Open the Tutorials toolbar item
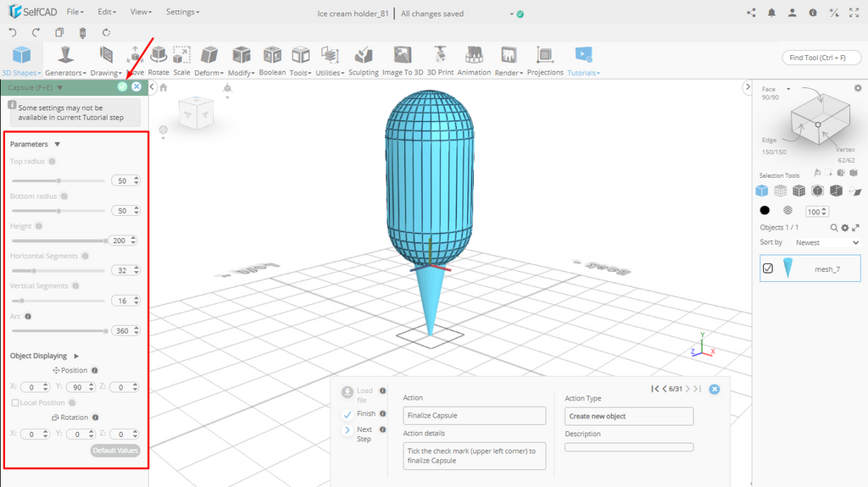868x487 pixels. 583,61
